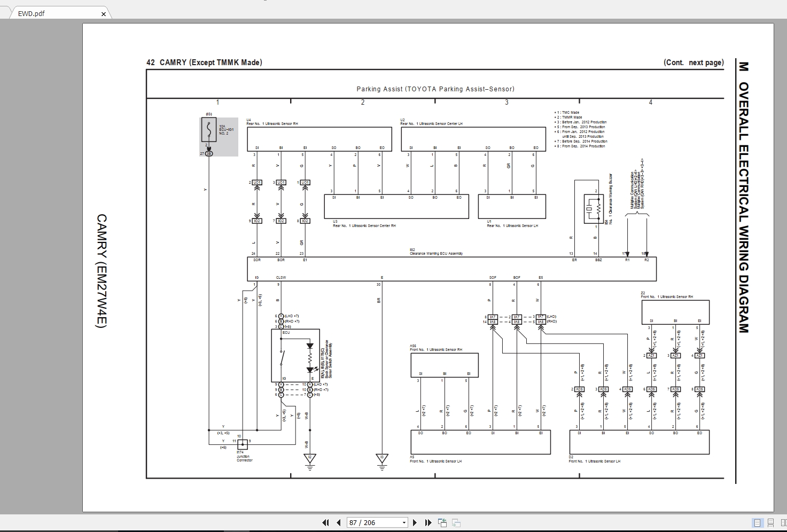
Task: Select continuous page view layout
Action: coord(770,522)
